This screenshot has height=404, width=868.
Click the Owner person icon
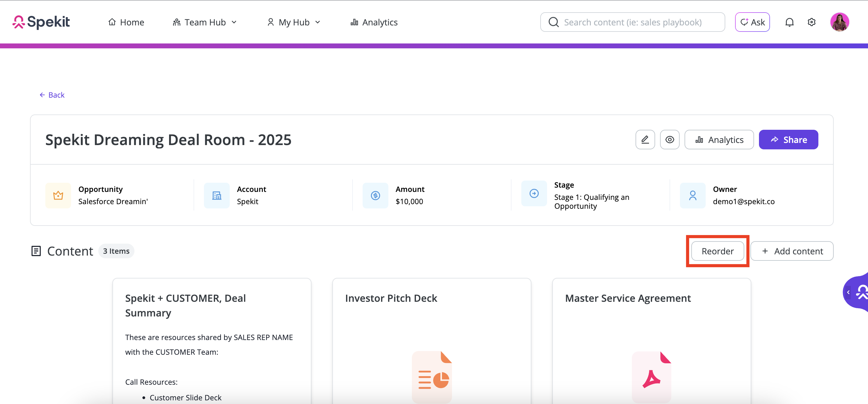[693, 195]
